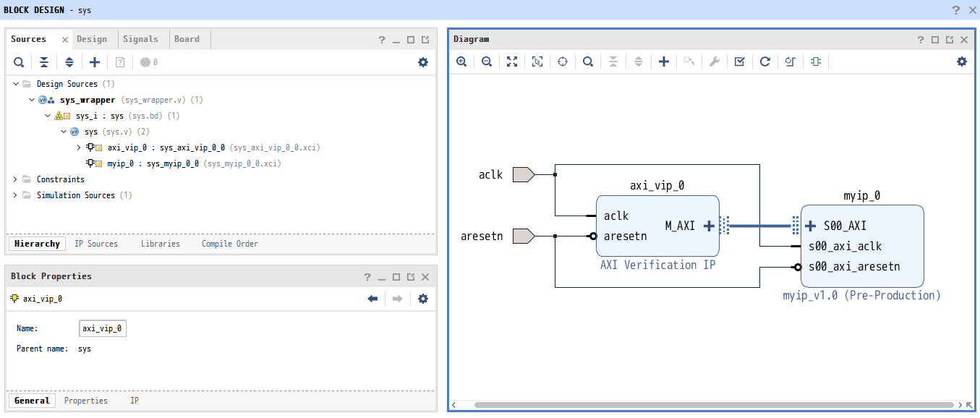Switch to the Signals tab
Image resolution: width=980 pixels, height=418 pixels.
[142, 39]
